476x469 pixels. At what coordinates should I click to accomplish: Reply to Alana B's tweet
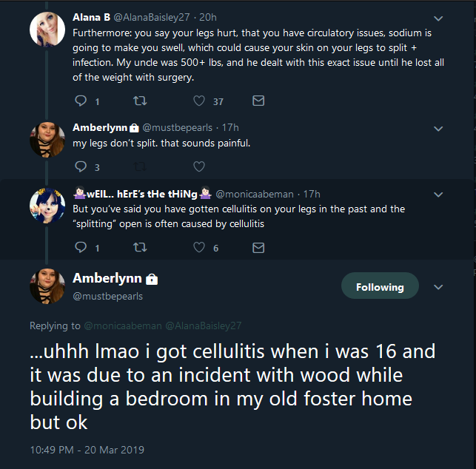coord(81,101)
